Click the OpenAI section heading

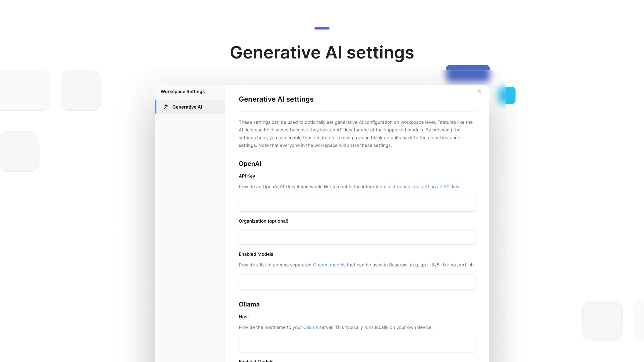[250, 164]
